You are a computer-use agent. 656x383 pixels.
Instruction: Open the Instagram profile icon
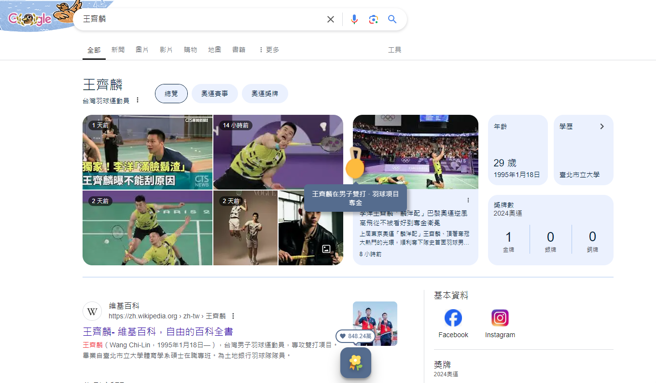tap(500, 318)
